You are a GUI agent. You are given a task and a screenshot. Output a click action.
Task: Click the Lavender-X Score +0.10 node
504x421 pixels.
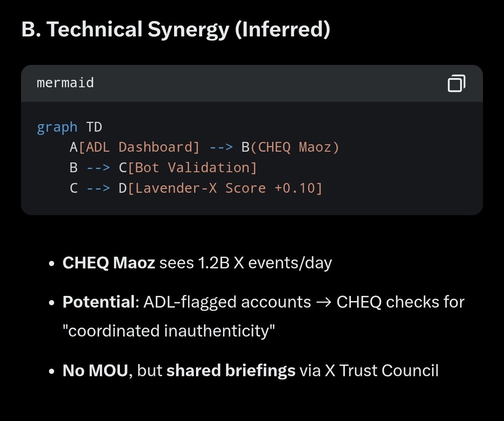pyautogui.click(x=225, y=188)
